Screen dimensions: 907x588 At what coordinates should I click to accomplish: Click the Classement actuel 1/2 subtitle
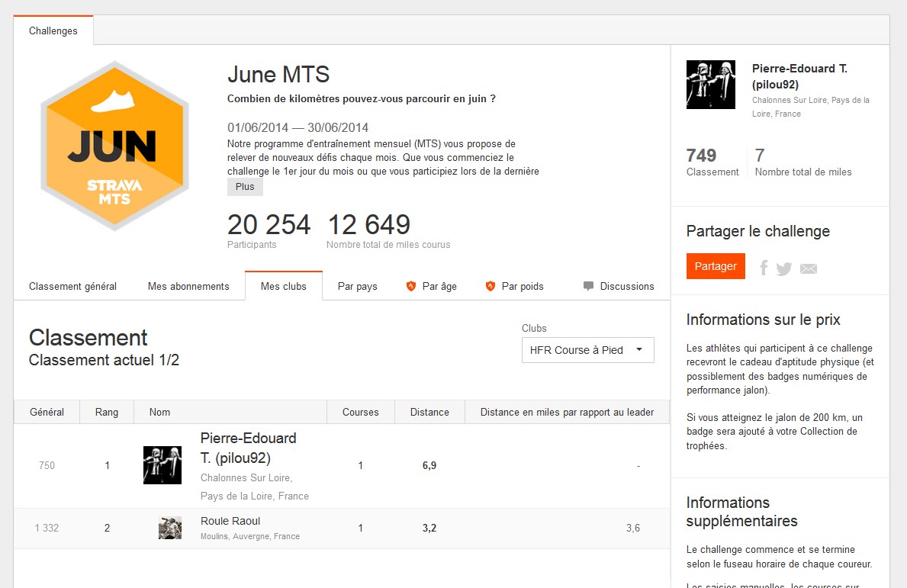[x=104, y=360]
